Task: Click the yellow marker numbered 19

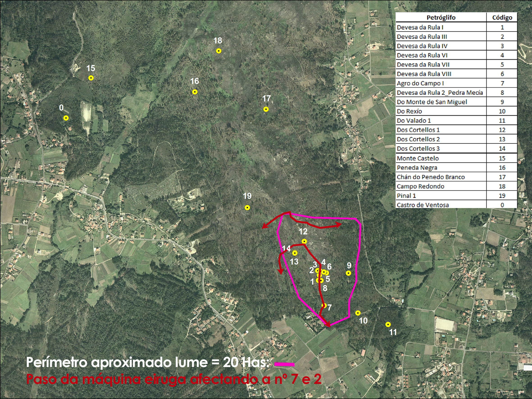Action: (247, 208)
